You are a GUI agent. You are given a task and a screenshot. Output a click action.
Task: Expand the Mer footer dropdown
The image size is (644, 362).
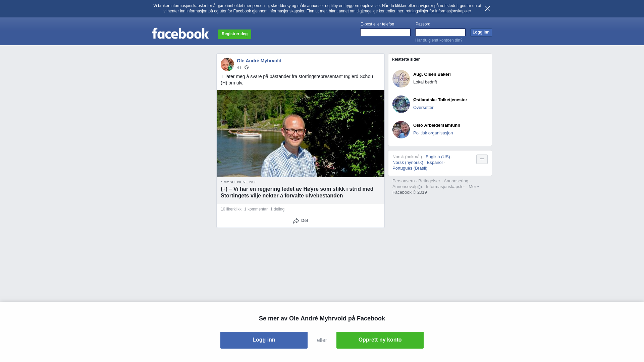[x=474, y=187]
